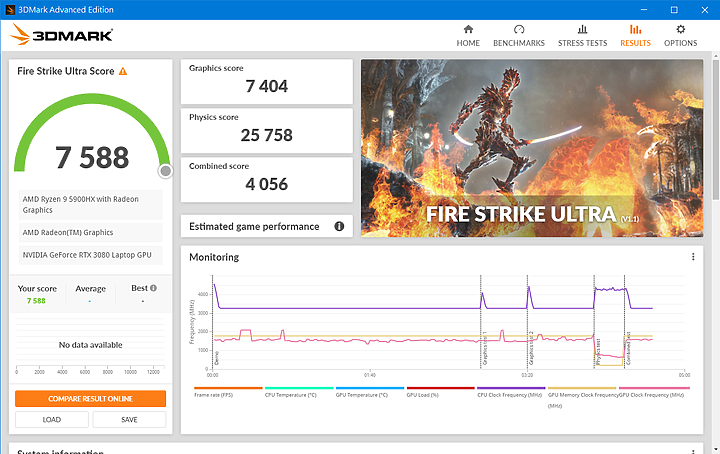Click the gauge end-point gray handle
The height and width of the screenshot is (454, 720).
(x=165, y=171)
